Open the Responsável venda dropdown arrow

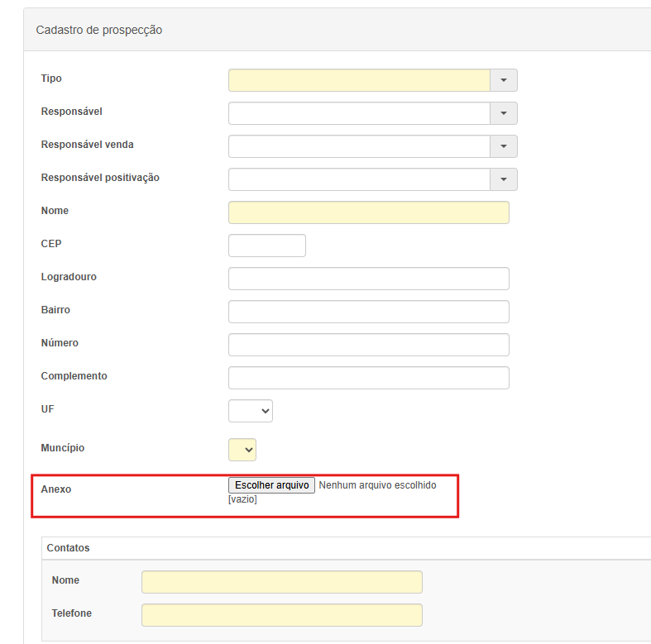pyautogui.click(x=503, y=146)
